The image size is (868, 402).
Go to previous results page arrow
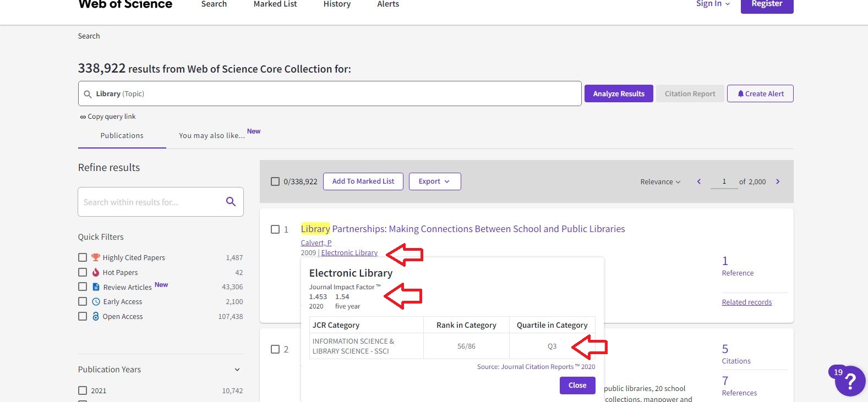699,181
